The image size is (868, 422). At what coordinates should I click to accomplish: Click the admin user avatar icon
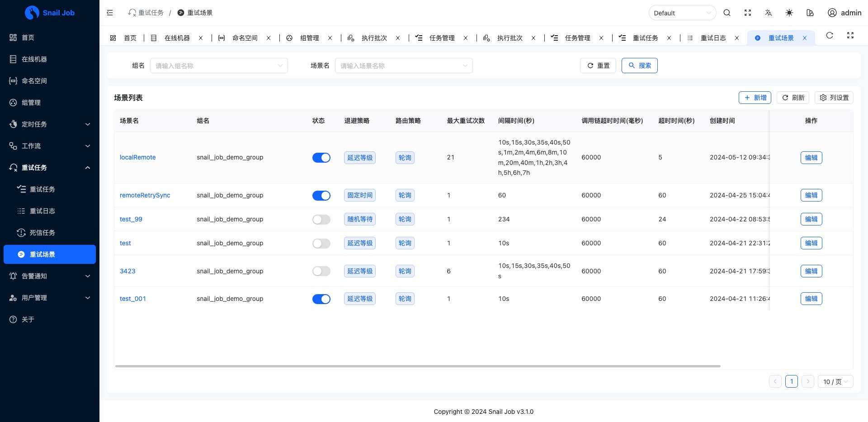pos(832,13)
